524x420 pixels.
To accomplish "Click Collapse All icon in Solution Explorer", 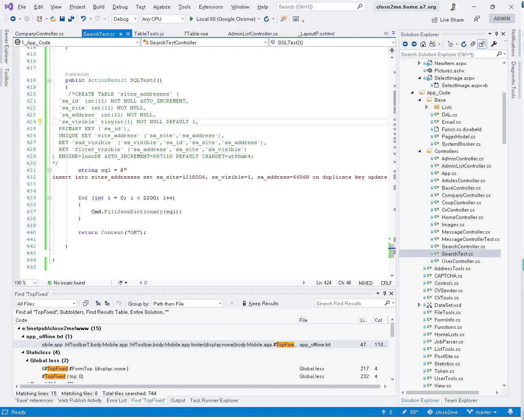I will 473,44.
